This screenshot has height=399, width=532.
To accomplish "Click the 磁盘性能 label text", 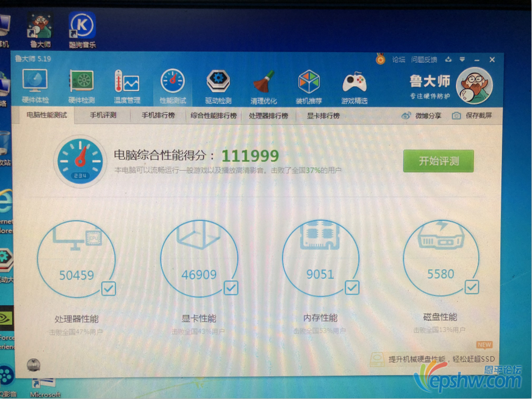I will 440,317.
